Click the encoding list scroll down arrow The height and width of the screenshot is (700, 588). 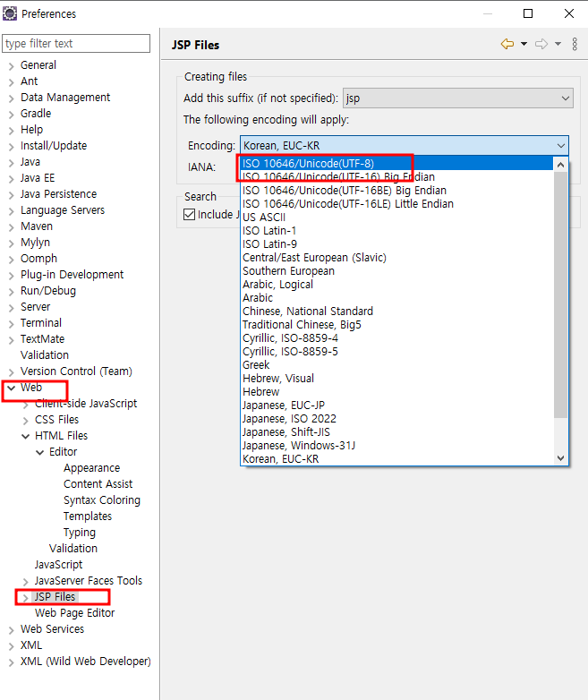(x=561, y=458)
